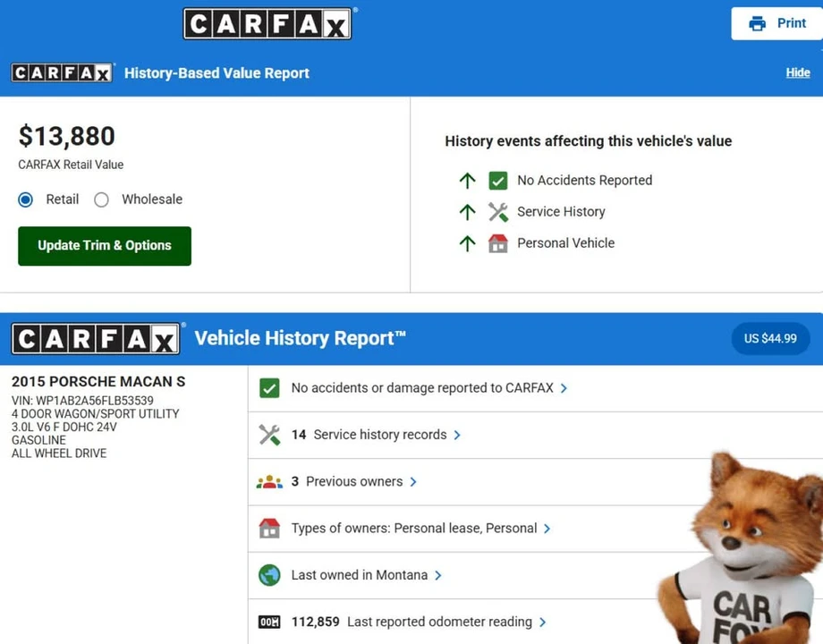Click History events affecting this vehicle's value heading
Viewport: 823px width, 644px height.
[x=589, y=141]
